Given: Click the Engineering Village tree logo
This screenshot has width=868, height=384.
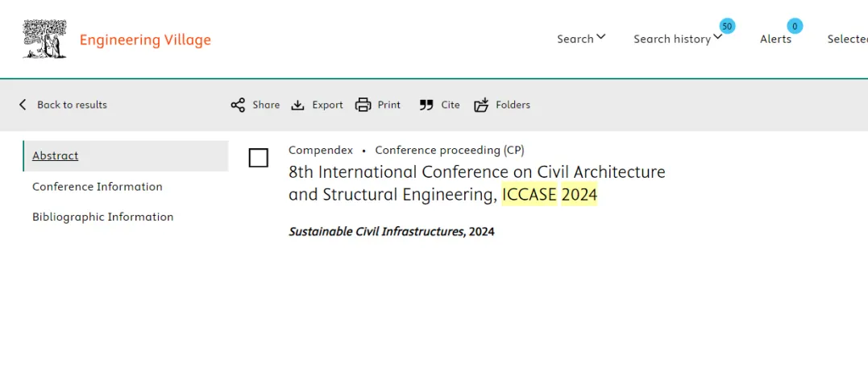Looking at the screenshot, I should 45,39.
